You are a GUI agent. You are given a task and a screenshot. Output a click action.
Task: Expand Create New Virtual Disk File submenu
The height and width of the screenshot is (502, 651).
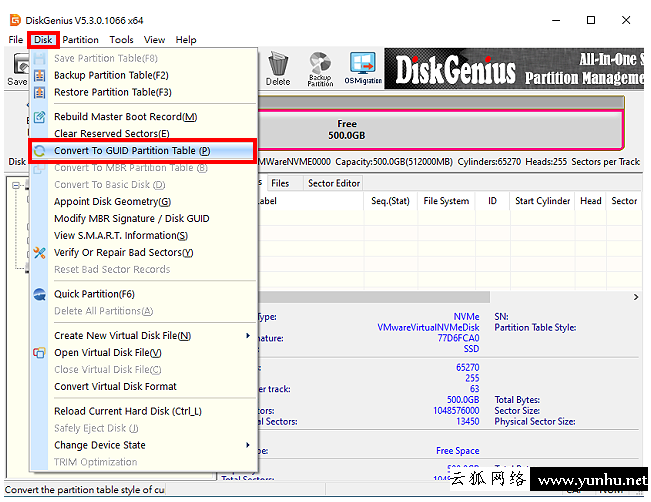click(x=143, y=335)
